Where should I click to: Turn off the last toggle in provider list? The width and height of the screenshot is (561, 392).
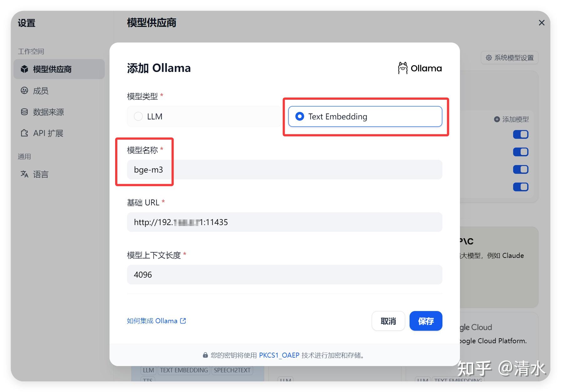click(520, 187)
